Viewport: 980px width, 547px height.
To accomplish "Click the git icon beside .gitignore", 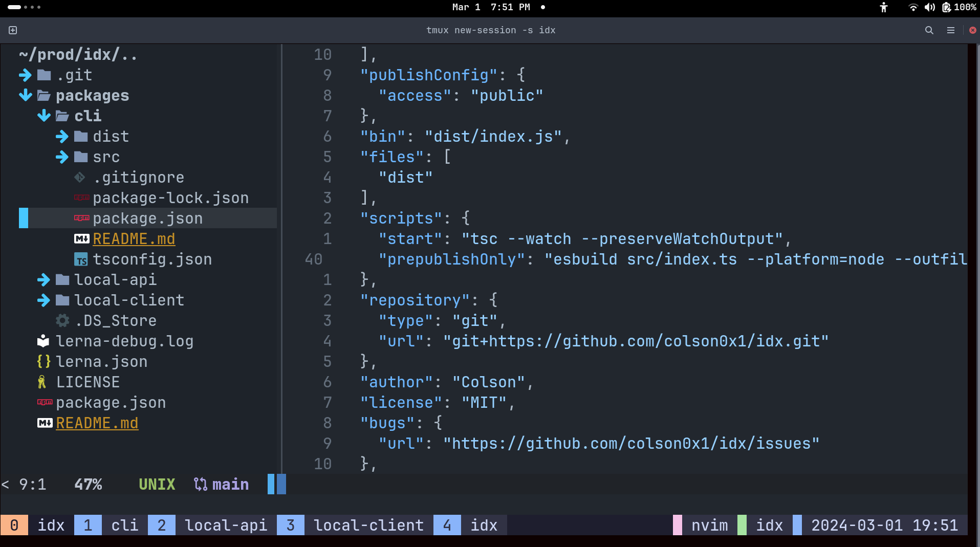I will coord(80,178).
